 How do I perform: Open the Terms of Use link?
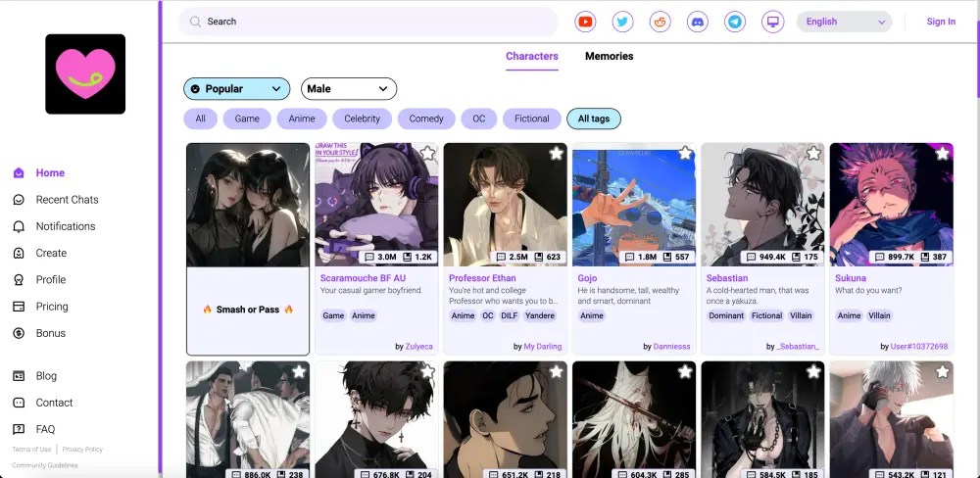[32, 450]
